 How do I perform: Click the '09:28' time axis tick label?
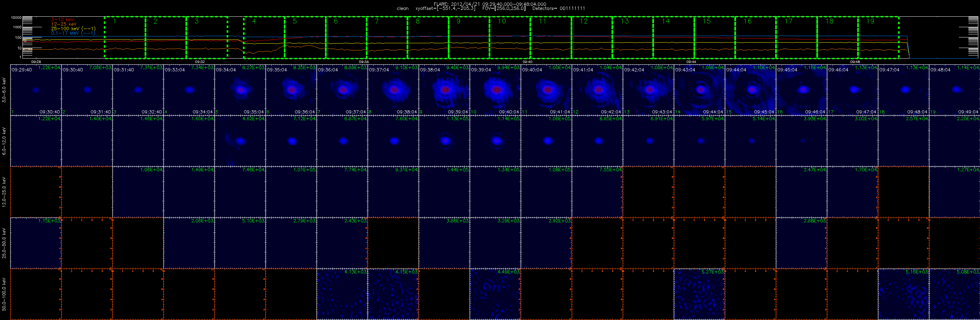click(36, 62)
